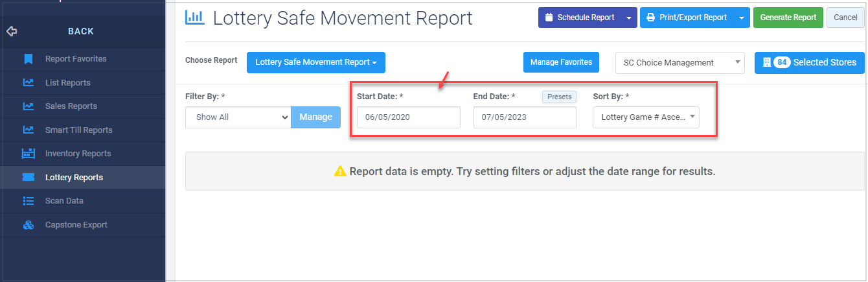Viewport: 868px width, 282px height.
Task: Click the green Generate Report button
Action: click(x=788, y=18)
